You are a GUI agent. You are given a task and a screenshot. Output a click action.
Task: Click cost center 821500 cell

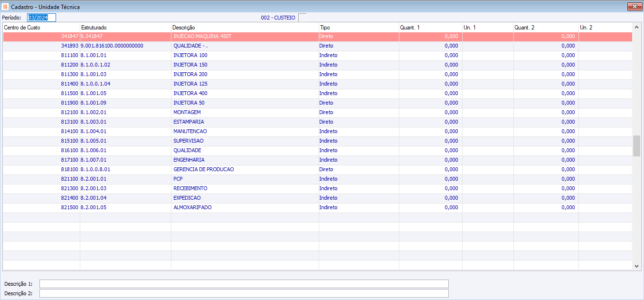41,208
